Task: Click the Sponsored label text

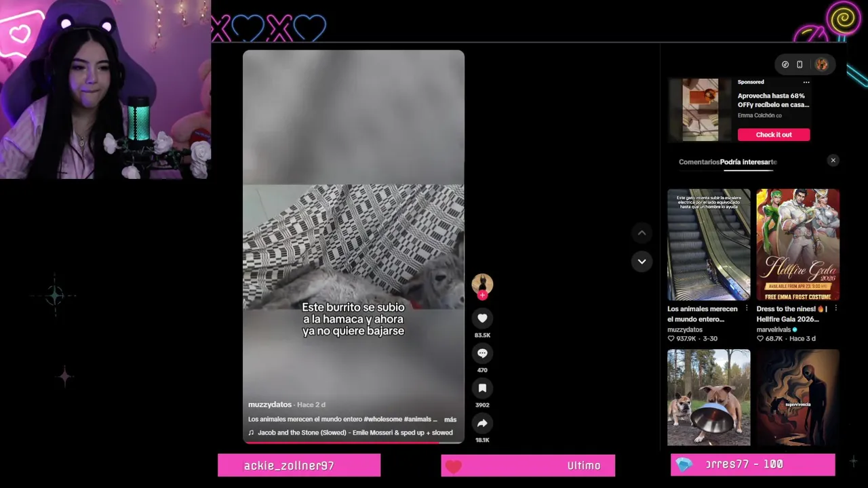Action: [x=751, y=82]
